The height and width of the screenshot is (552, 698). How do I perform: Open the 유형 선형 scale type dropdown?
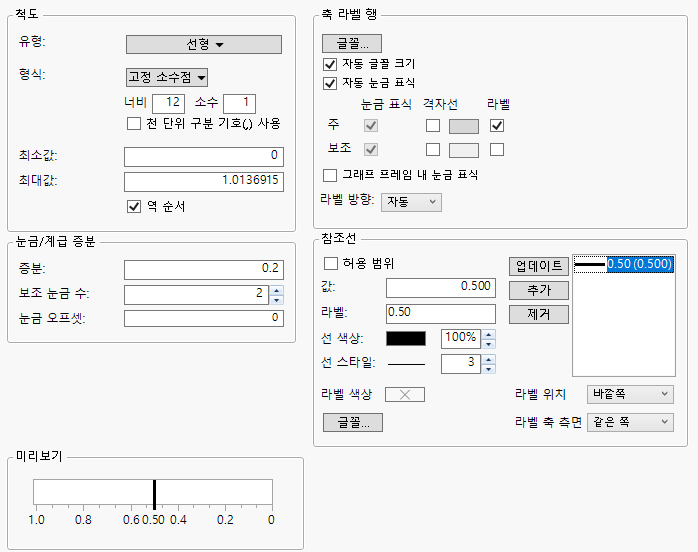point(204,45)
